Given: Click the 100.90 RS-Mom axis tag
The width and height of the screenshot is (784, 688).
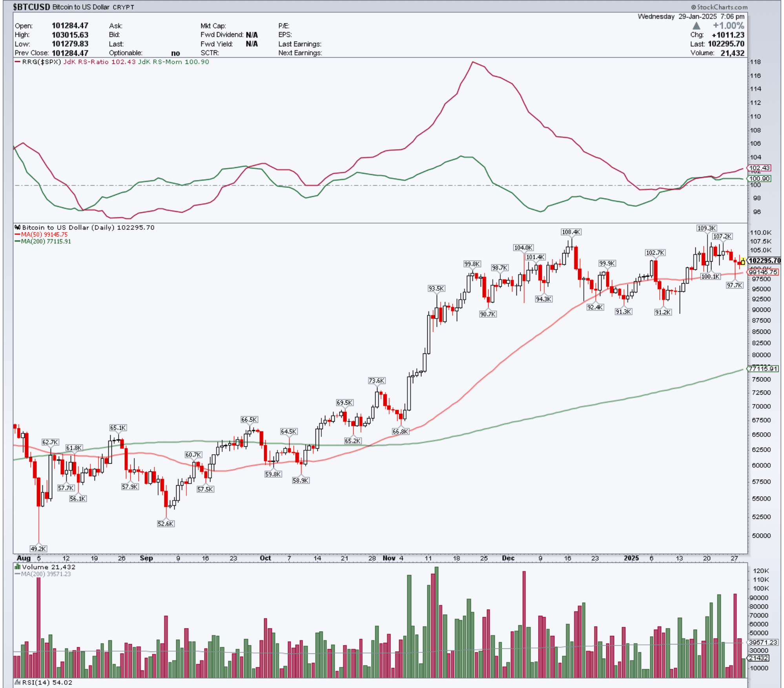Looking at the screenshot, I should [759, 178].
